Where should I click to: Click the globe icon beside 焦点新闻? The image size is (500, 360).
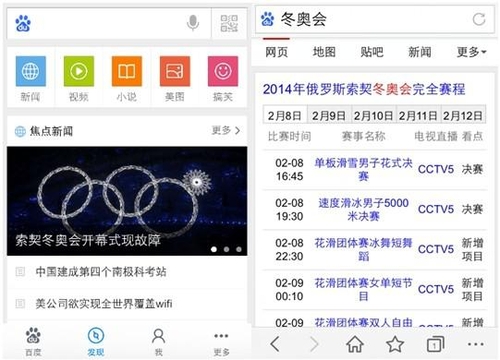point(20,131)
